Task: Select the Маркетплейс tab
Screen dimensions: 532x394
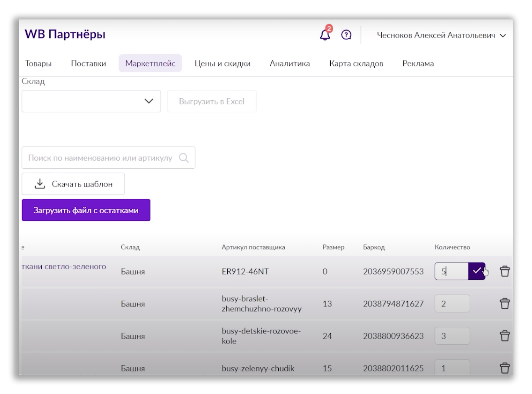Action: (x=150, y=63)
